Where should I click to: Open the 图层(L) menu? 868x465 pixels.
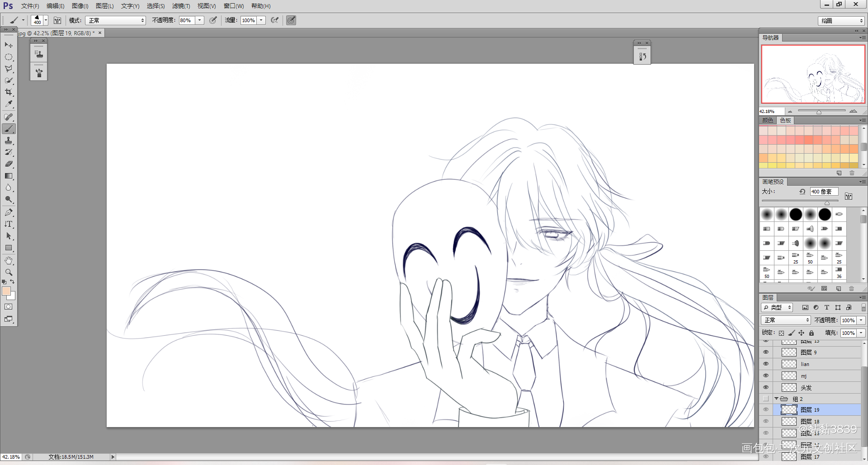coord(104,6)
